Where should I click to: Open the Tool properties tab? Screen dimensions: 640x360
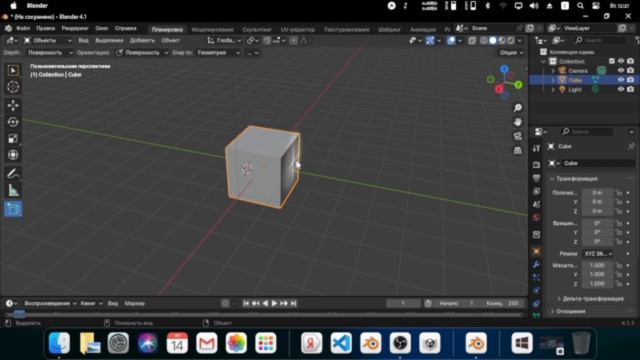pyautogui.click(x=536, y=149)
